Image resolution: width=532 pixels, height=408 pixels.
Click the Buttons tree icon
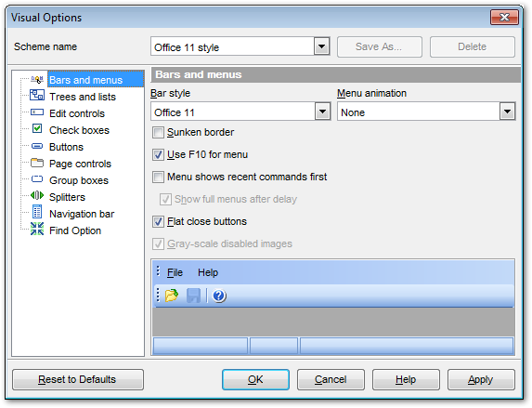click(37, 147)
